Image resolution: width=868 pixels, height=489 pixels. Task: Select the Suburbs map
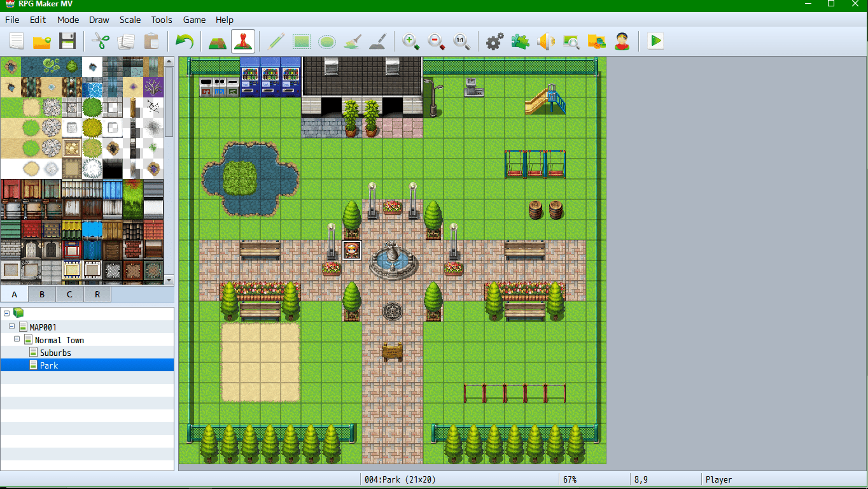55,353
